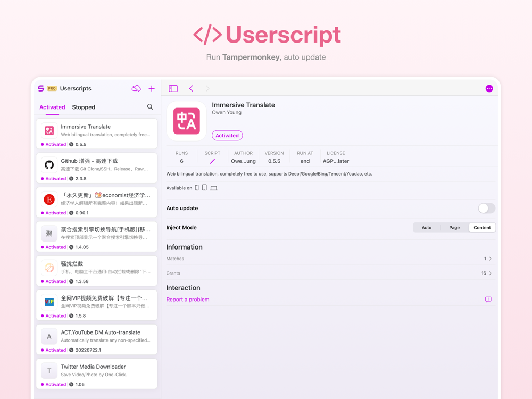532x399 pixels.
Task: Open the Github 增强 - 高速下载 script
Action: coord(97,168)
